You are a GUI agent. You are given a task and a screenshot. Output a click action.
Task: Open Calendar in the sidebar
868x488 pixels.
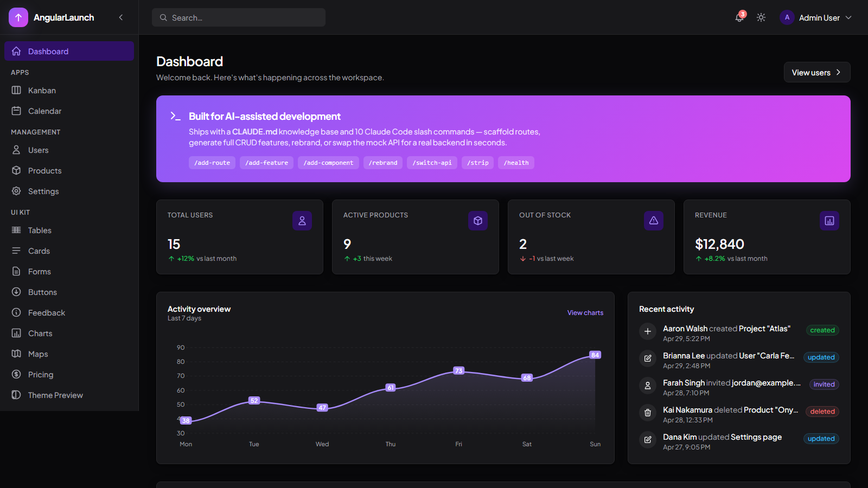click(x=69, y=111)
